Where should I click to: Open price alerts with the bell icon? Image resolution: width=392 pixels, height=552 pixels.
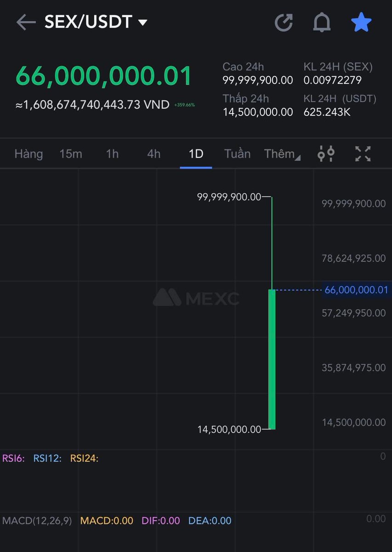click(x=322, y=22)
